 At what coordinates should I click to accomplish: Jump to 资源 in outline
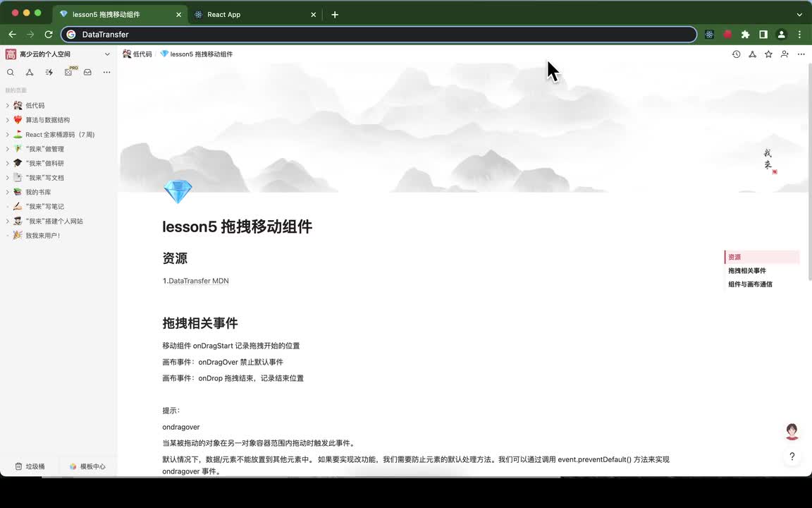pyautogui.click(x=734, y=257)
